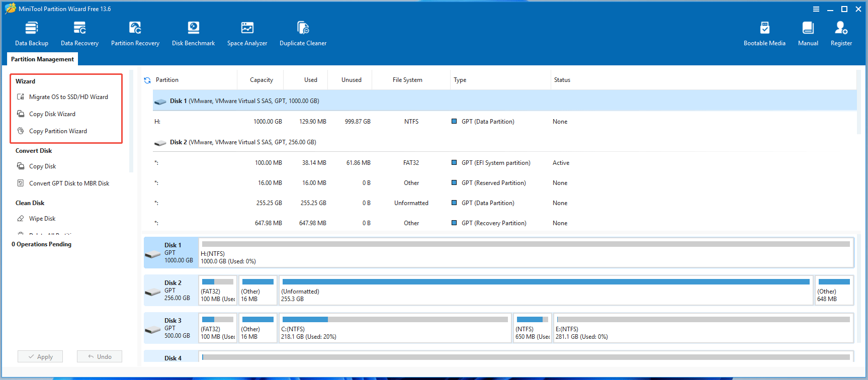The width and height of the screenshot is (868, 380).
Task: Select the H: partition row
Action: click(504, 122)
